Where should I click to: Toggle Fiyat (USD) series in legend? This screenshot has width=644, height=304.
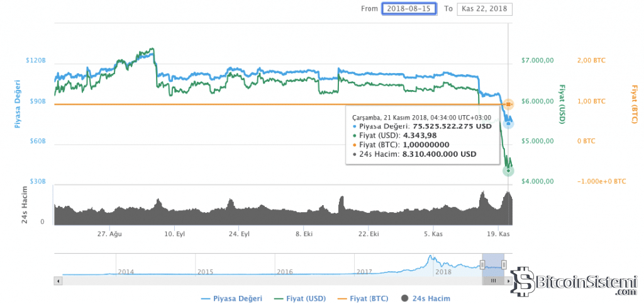[x=301, y=298]
